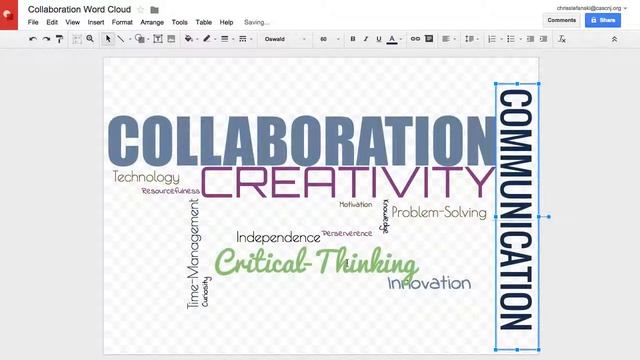The image size is (640, 360).
Task: Open the text color picker
Action: click(394, 39)
